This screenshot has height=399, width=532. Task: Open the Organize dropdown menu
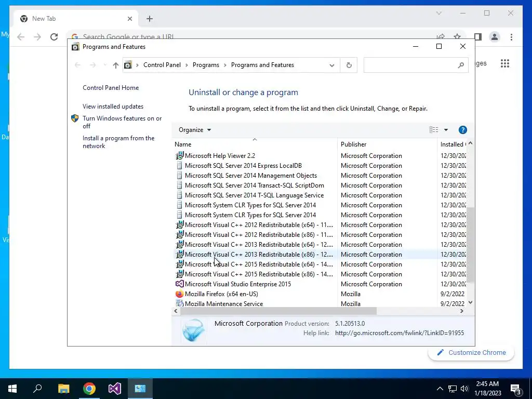pos(195,130)
